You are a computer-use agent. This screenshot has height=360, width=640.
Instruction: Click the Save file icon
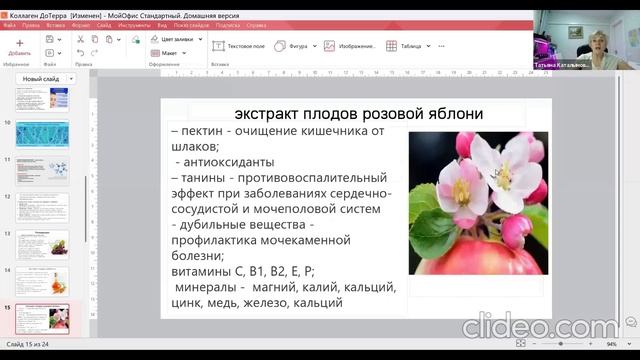point(49,39)
